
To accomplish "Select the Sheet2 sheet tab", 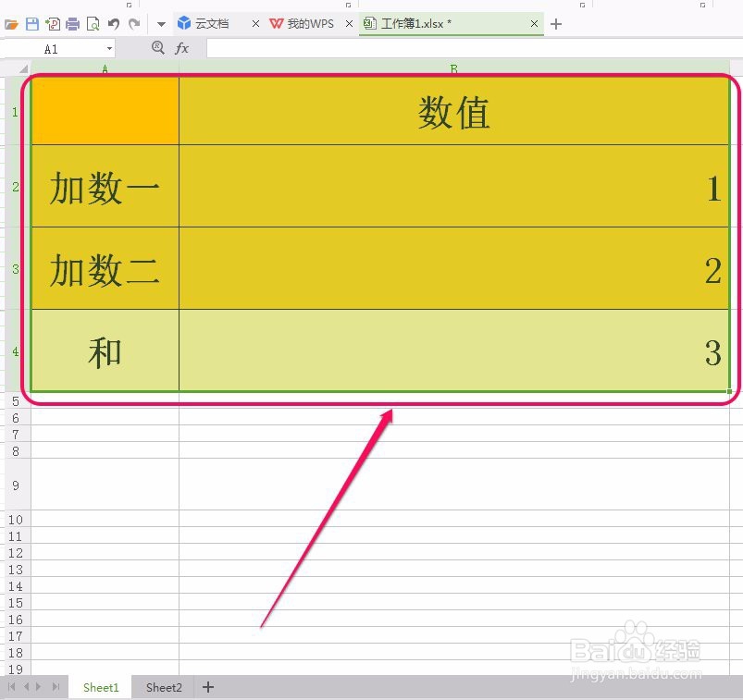I will 163,687.
